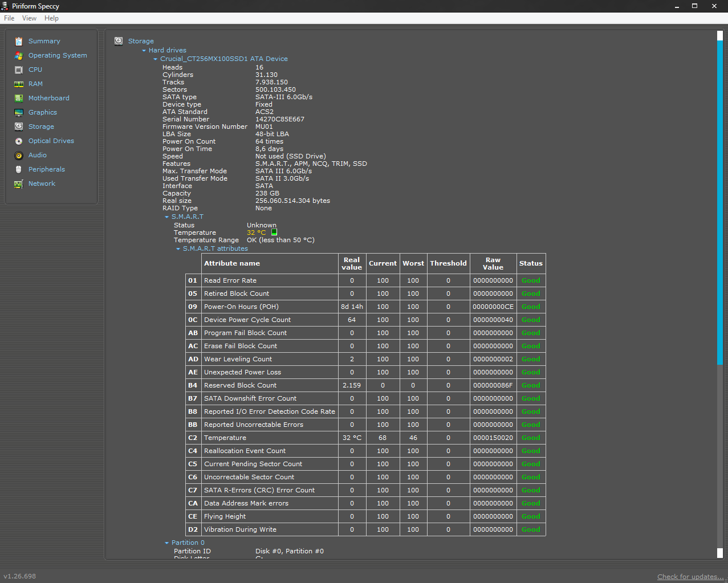728x583 pixels.
Task: Click the Audio speaker icon
Action: (x=19, y=155)
